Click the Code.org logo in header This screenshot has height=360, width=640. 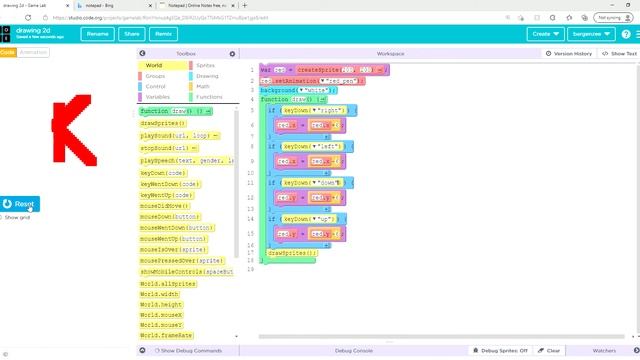pyautogui.click(x=5, y=34)
